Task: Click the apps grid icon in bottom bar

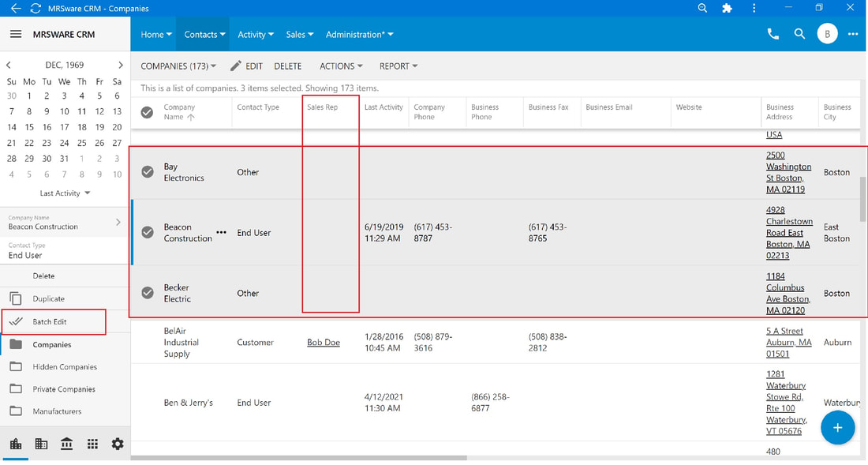Action: 92,444
